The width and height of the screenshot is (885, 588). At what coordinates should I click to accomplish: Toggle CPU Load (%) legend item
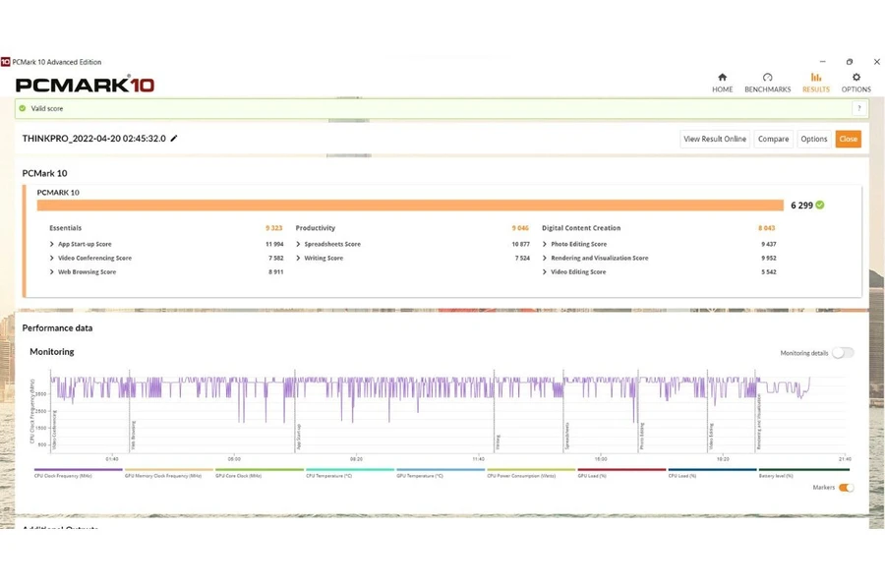click(x=712, y=473)
